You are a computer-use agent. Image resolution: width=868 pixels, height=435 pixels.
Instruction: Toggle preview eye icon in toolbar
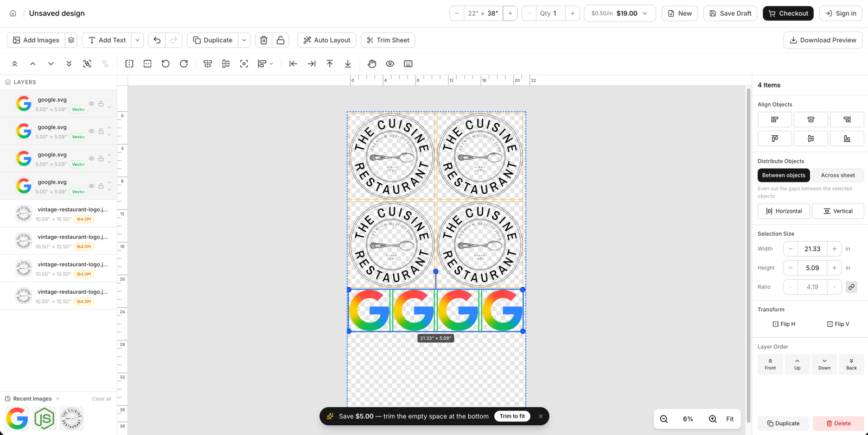(390, 64)
